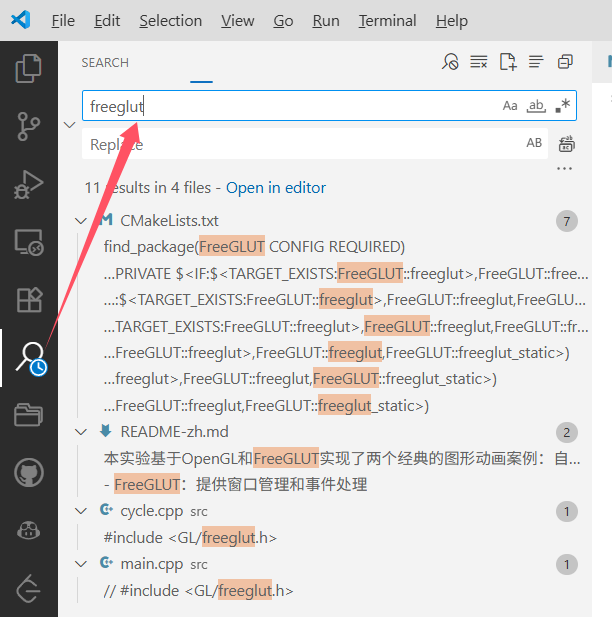Image resolution: width=612 pixels, height=617 pixels.
Task: Collapse CMakeLists.txt results
Action: pyautogui.click(x=81, y=221)
